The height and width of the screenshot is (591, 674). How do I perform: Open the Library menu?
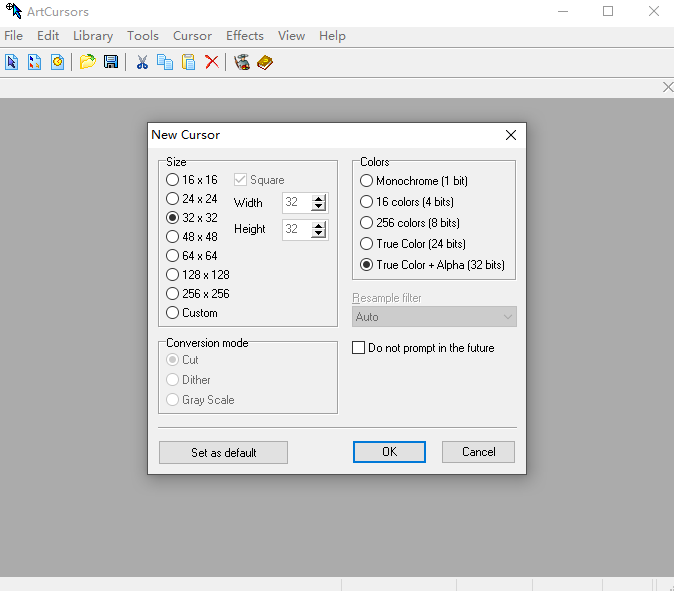[93, 36]
